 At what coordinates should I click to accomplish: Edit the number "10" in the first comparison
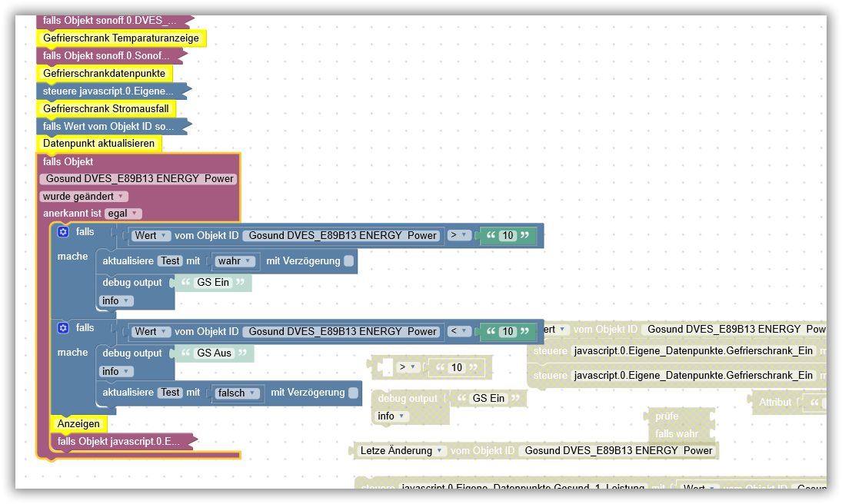507,235
